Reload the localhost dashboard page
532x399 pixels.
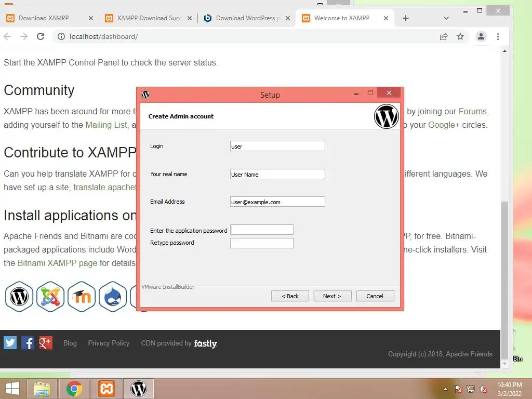41,36
